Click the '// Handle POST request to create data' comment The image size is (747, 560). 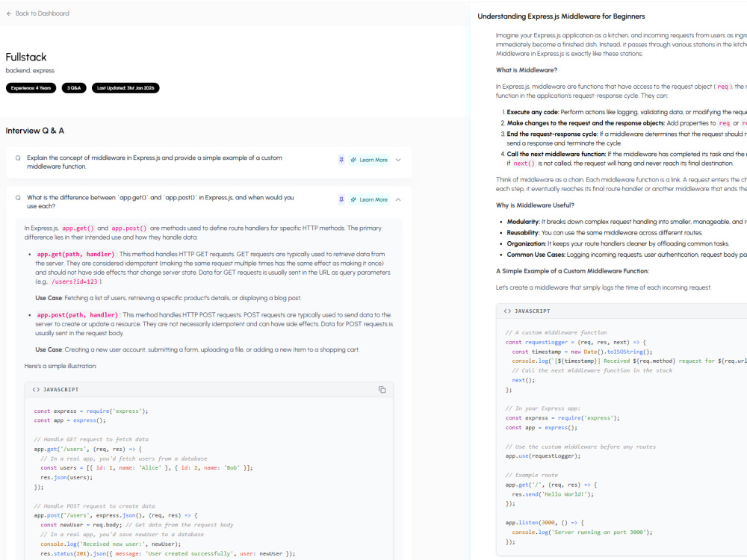[94, 506]
